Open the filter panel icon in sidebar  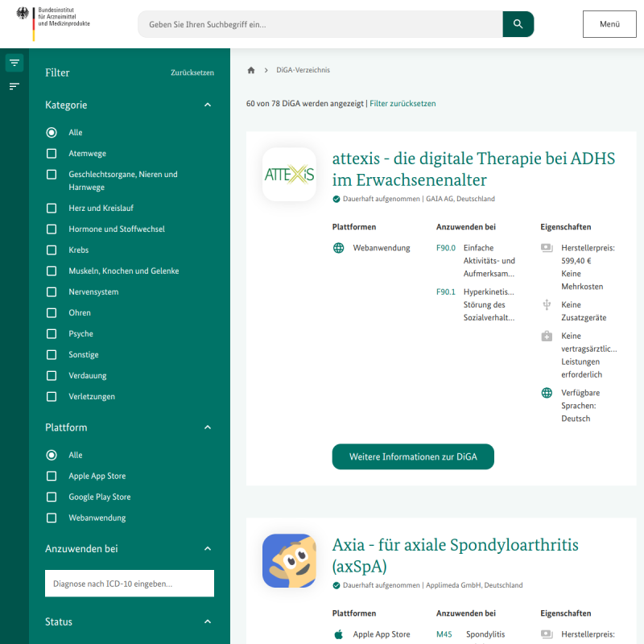[x=14, y=63]
